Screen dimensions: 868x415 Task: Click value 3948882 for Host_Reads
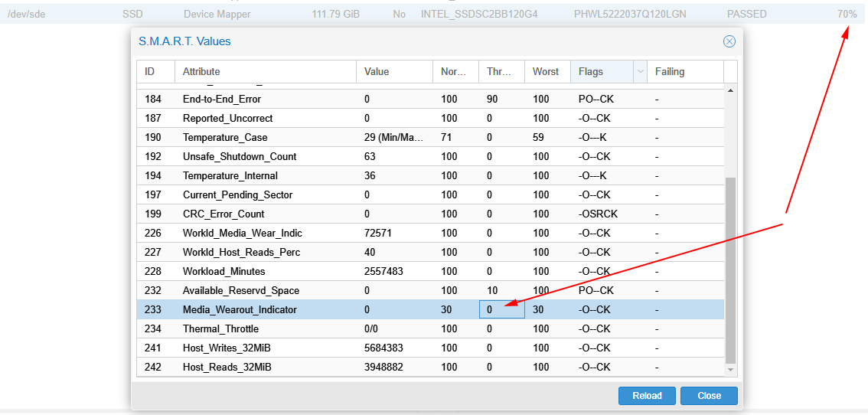(383, 367)
